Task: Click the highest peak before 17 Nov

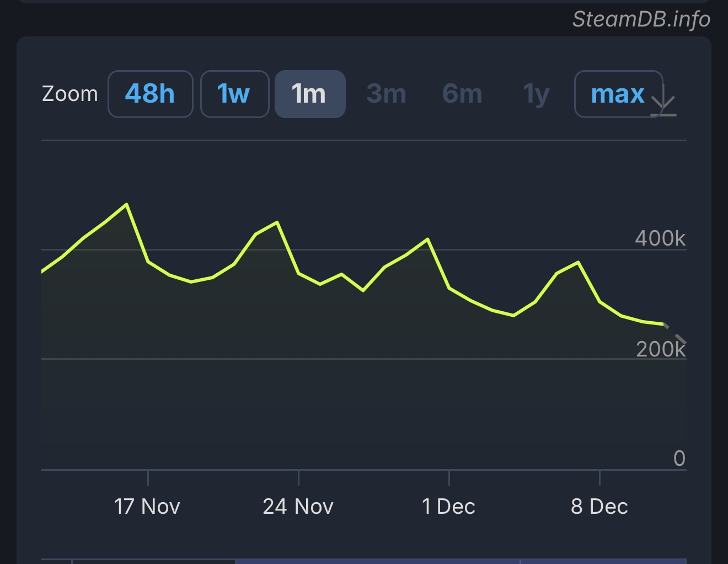Action: 127,205
